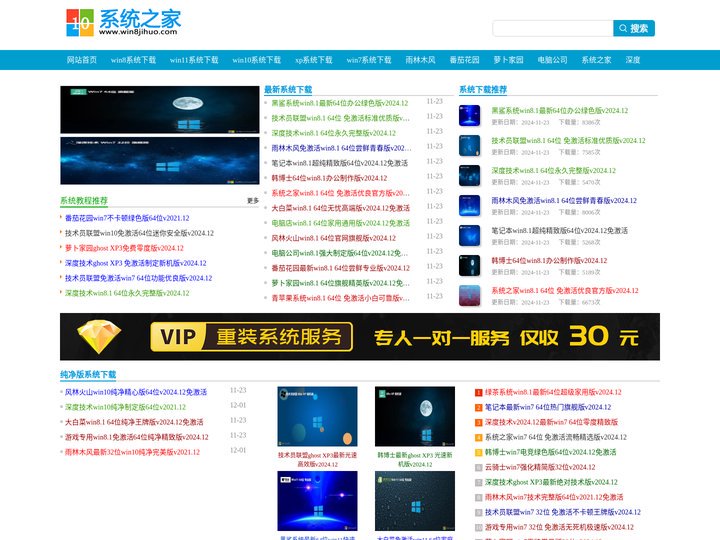Viewport: 720px width, 540px height.
Task: Open 番茄花园最新win8.1 64位尝鲜专业版 link
Action: (340, 268)
